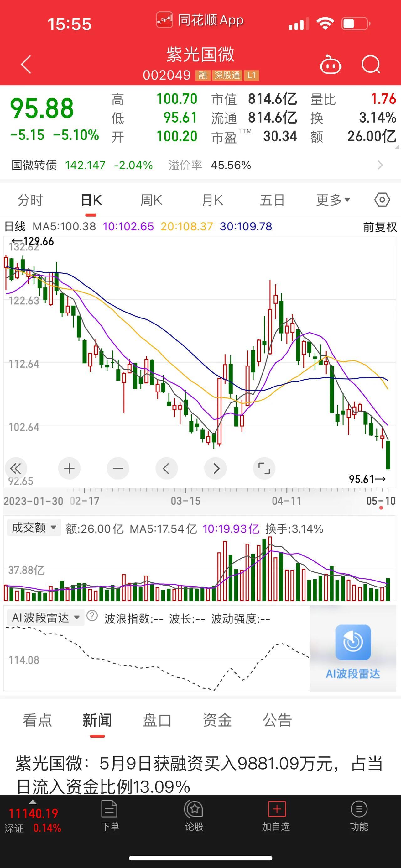Tap the 融 margin badge
This screenshot has width=401, height=868.
tap(203, 75)
